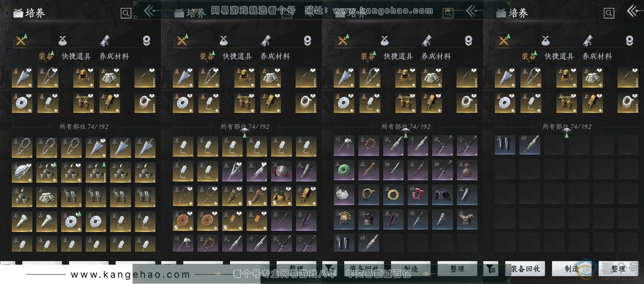Select the pouch category icon in rightmost panel
This screenshot has height=284, width=644.
(x=545, y=40)
